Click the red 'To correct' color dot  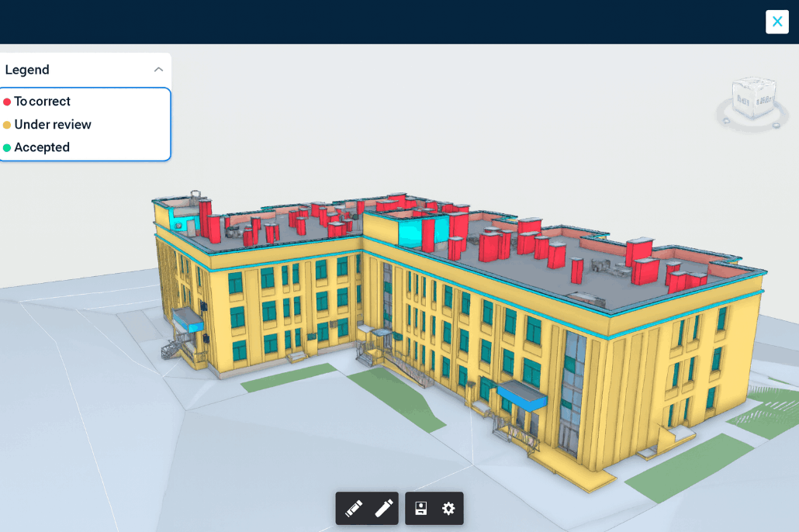point(7,102)
